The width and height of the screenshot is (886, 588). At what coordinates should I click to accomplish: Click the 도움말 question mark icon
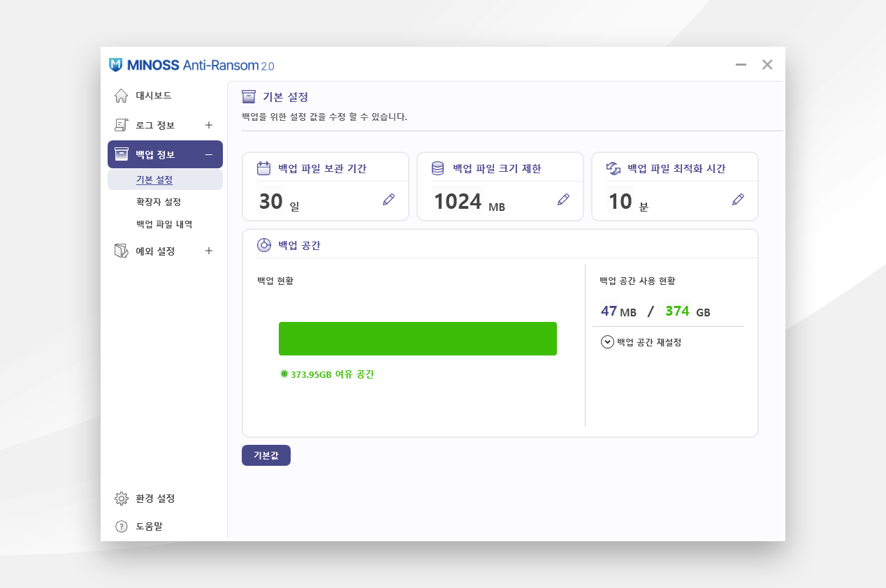tap(122, 527)
